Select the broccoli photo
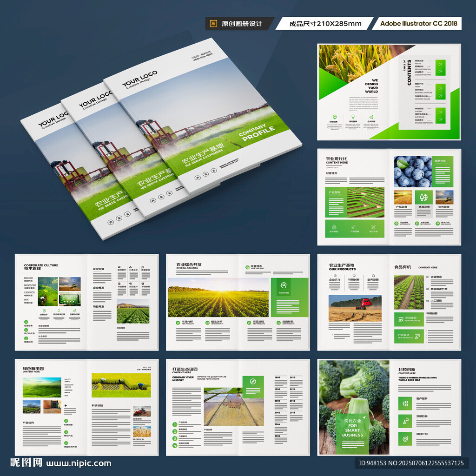This screenshot has height=476, width=476. click(x=354, y=407)
